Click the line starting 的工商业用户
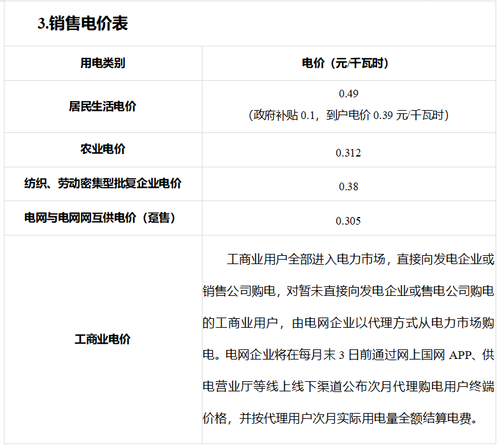Image resolution: width=500 pixels, height=448 pixels. [x=348, y=323]
